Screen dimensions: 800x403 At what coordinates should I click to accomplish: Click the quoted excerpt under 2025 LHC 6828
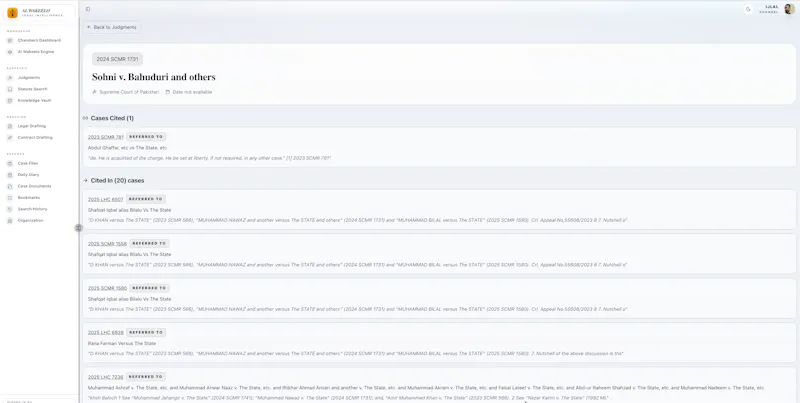pyautogui.click(x=356, y=354)
